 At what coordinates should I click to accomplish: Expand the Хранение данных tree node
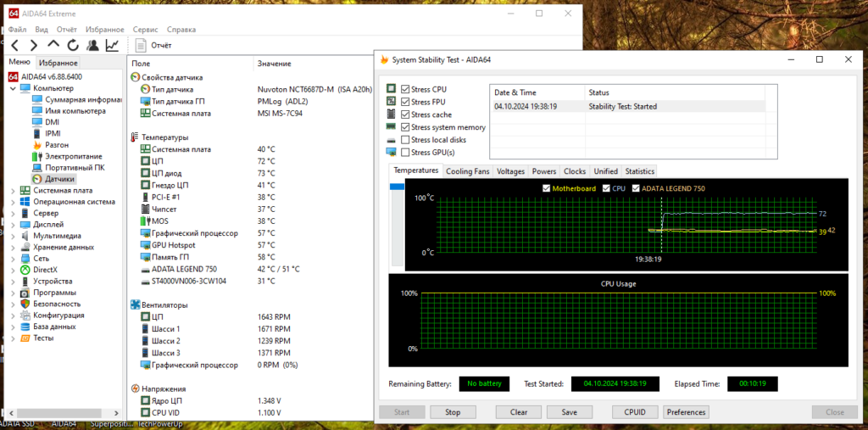click(14, 247)
